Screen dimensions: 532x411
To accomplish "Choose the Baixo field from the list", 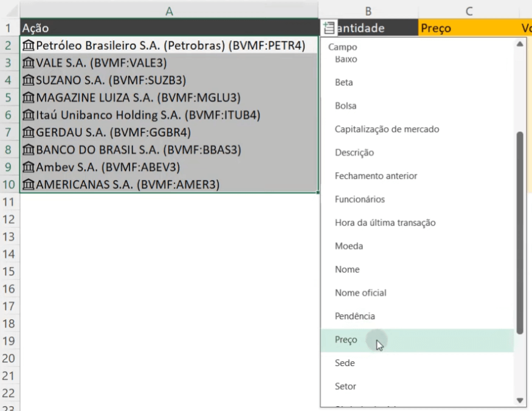I will [x=417, y=60].
